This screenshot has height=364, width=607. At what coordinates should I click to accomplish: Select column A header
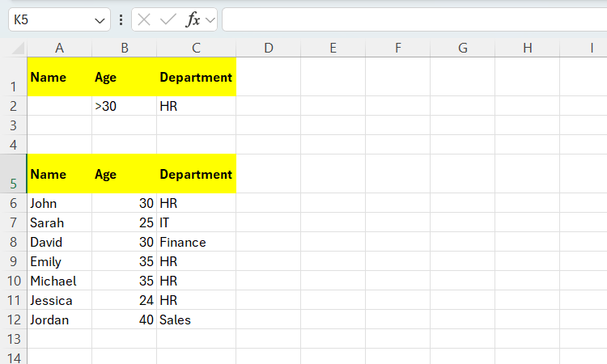click(59, 49)
